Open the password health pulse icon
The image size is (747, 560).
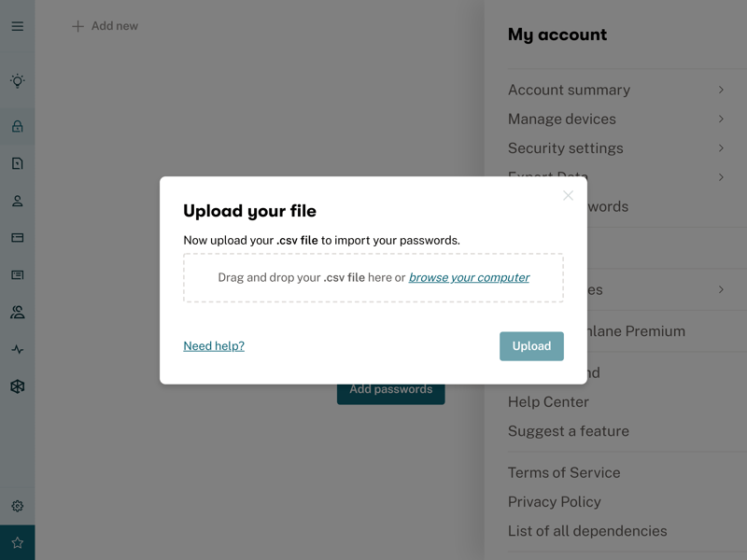pos(17,349)
